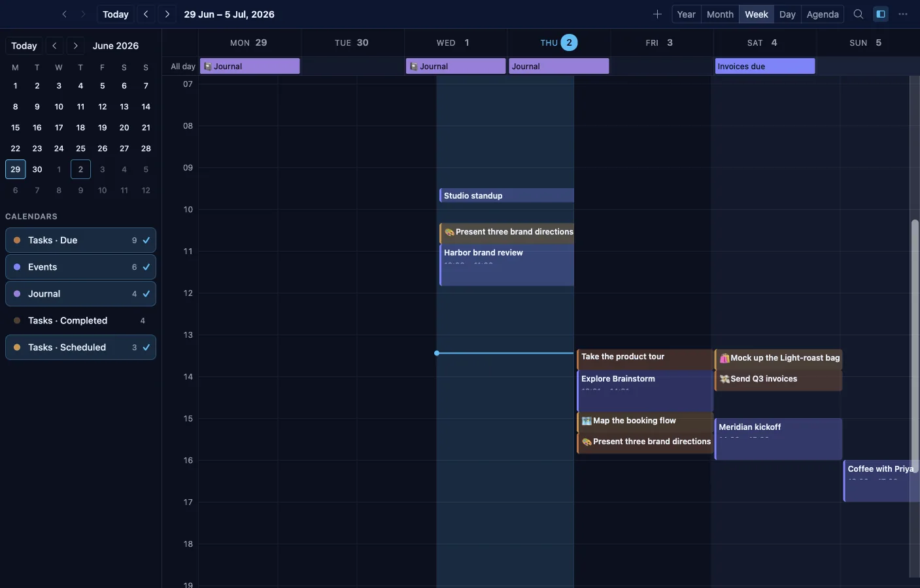Click the sidebar Today button
The width and height of the screenshot is (920, 588).
tap(24, 46)
